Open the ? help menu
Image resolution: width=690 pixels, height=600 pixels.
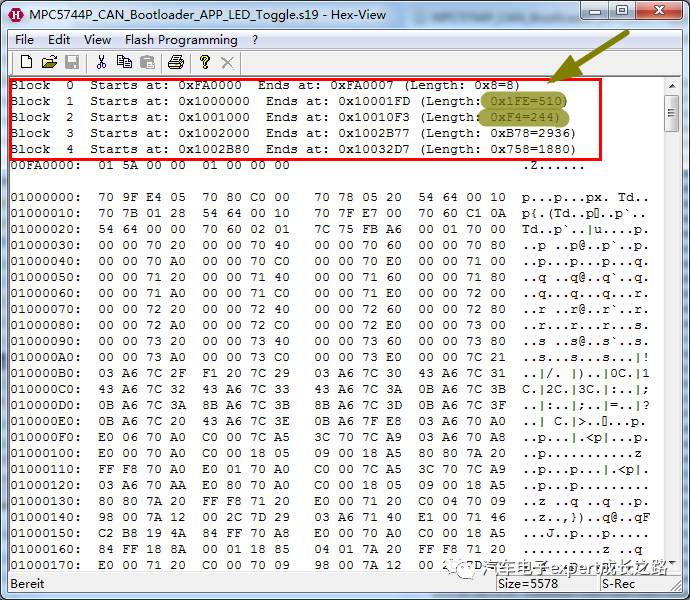coord(255,40)
